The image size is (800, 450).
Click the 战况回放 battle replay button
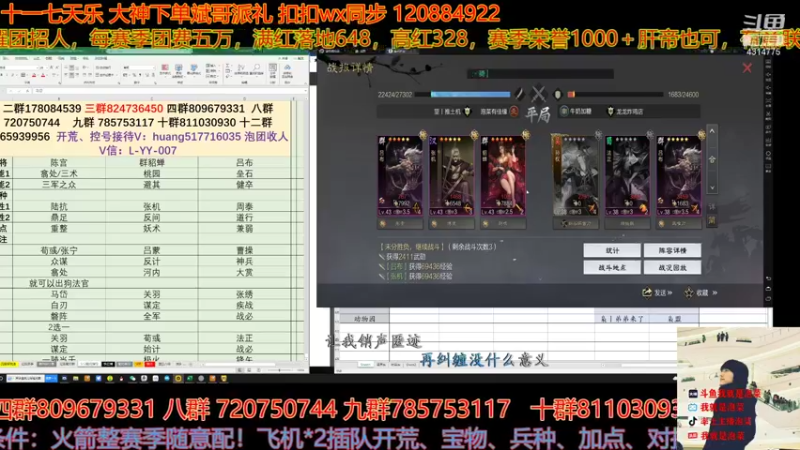point(672,267)
